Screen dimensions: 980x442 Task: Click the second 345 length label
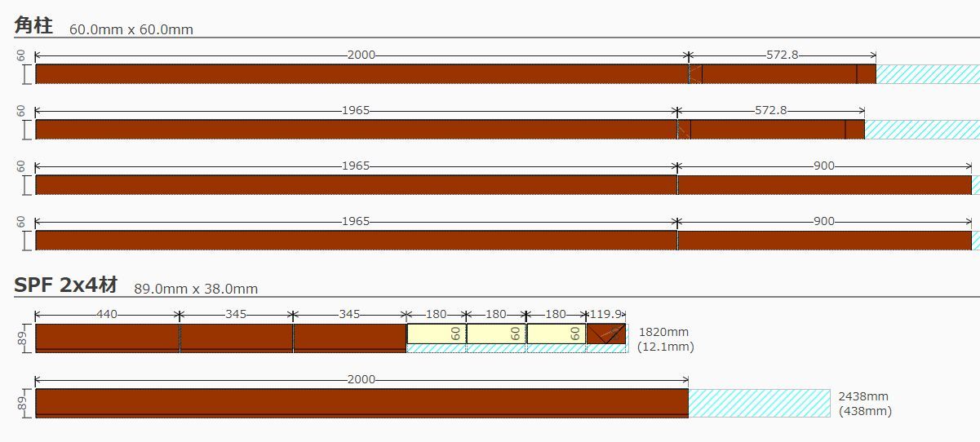click(349, 315)
